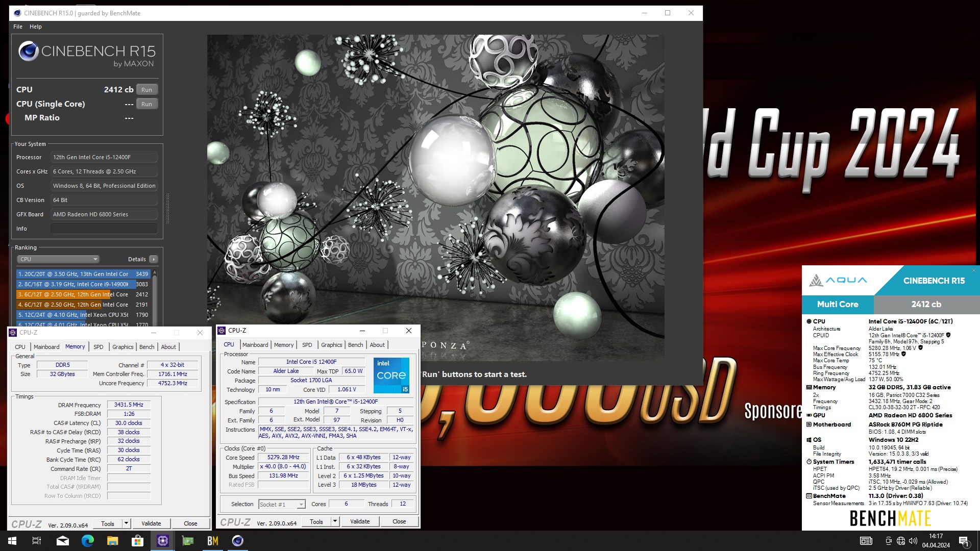The height and width of the screenshot is (551, 980).
Task: Click Close button in left CPU-Z Memory window
Action: pyautogui.click(x=190, y=523)
